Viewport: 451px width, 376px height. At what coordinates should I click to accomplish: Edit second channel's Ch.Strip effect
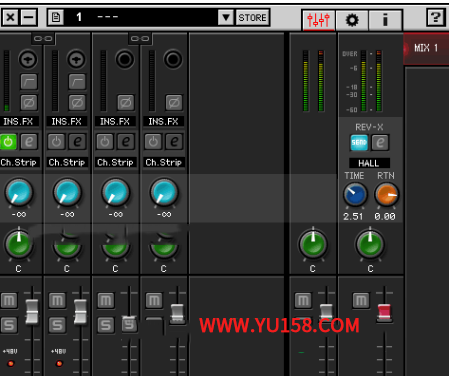(77, 142)
